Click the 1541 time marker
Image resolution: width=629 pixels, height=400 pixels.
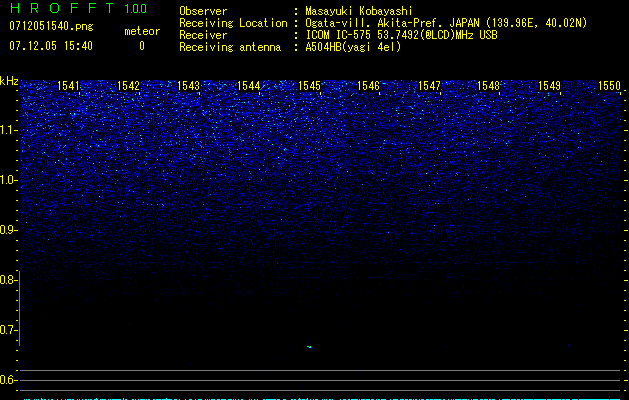[x=68, y=86]
